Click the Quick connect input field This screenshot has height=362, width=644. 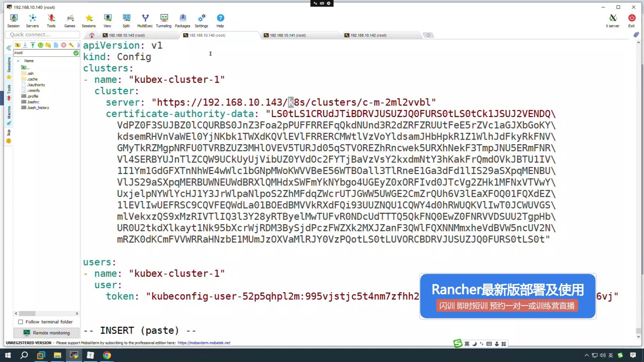(43, 35)
